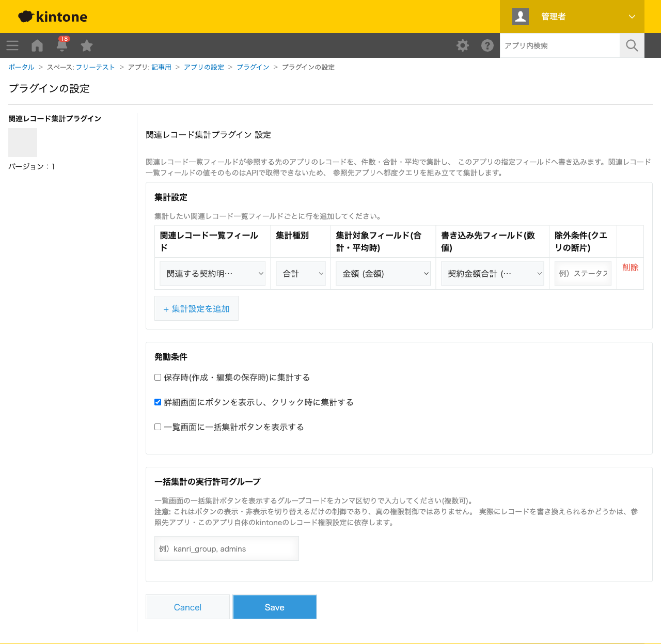Viewport: 661px width, 644px height.
Task: Focus the アプリ内検索 search field
Action: [x=560, y=45]
